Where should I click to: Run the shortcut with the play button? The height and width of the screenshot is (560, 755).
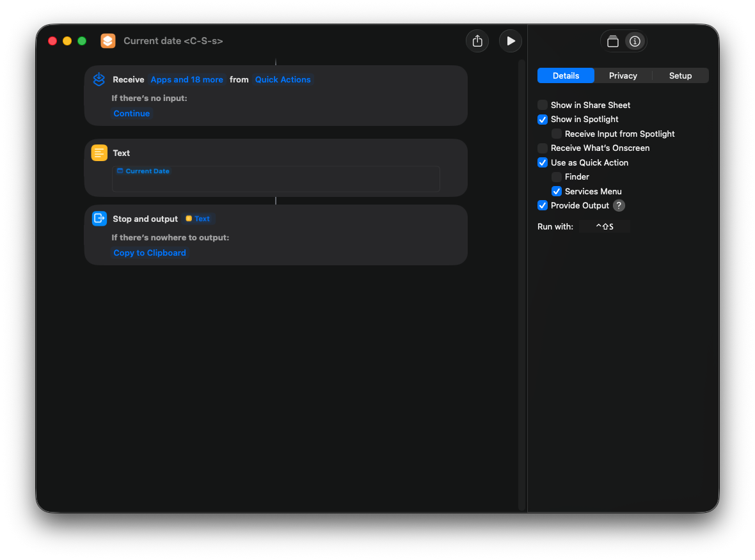click(510, 40)
